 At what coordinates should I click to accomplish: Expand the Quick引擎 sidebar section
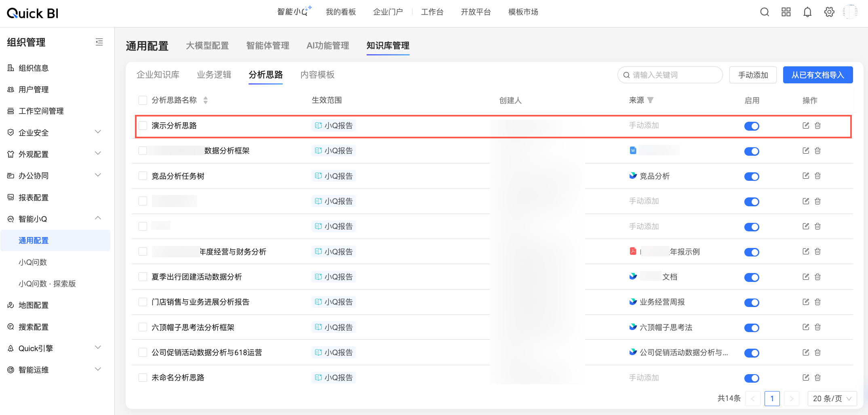point(98,347)
